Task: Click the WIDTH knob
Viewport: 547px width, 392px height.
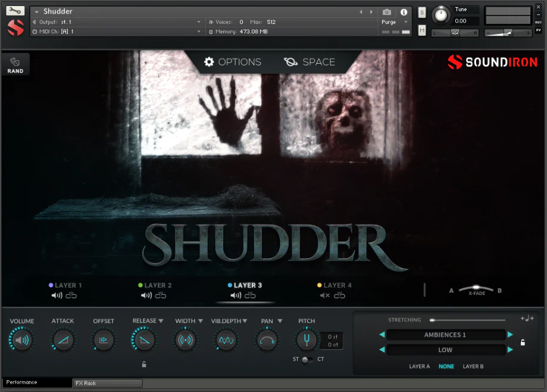Action: coord(185,340)
